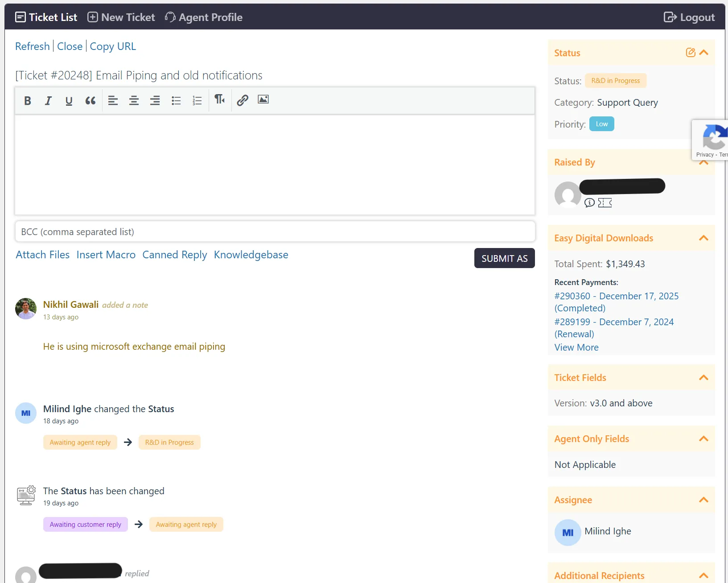Click the BCC recipients input field
Viewport: 728px width, 583px height.
click(275, 232)
